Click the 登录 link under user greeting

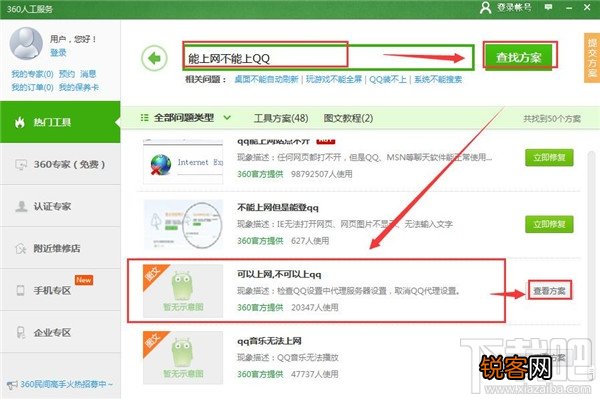[58, 53]
